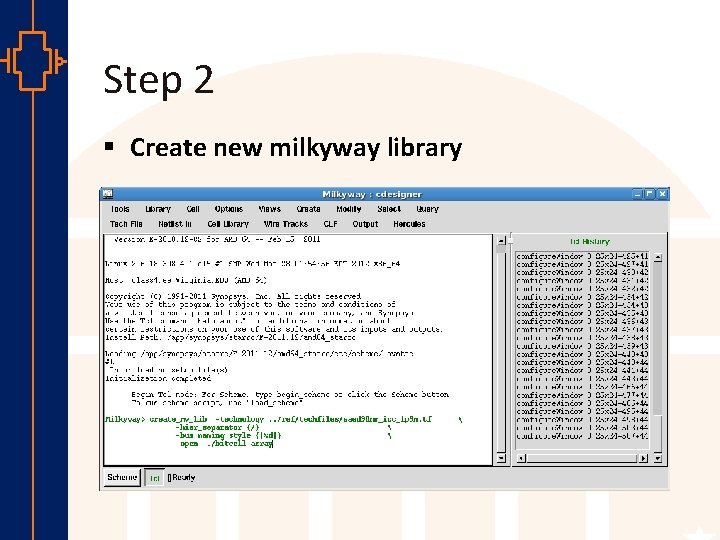
Task: Switch to Scheme mode button
Action: point(122,478)
